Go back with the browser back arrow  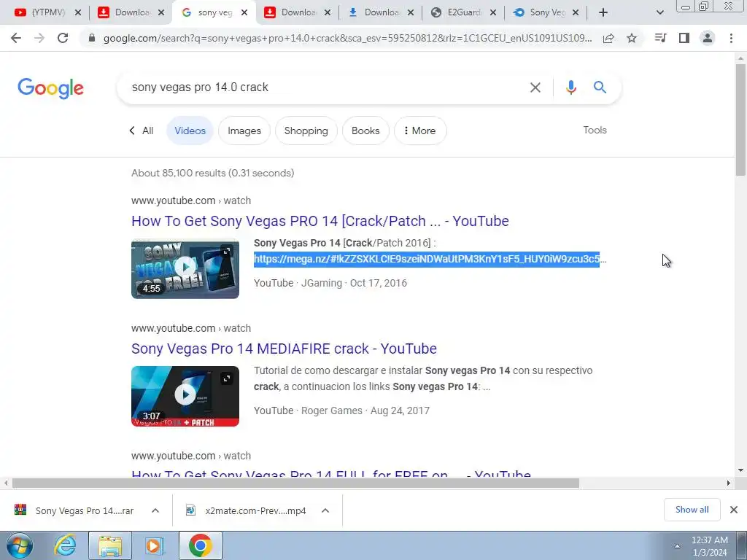[x=16, y=38]
